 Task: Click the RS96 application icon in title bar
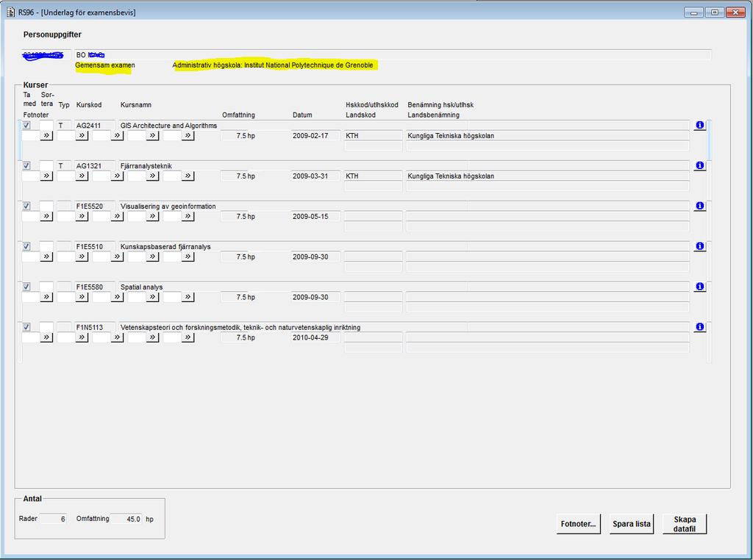[10, 12]
